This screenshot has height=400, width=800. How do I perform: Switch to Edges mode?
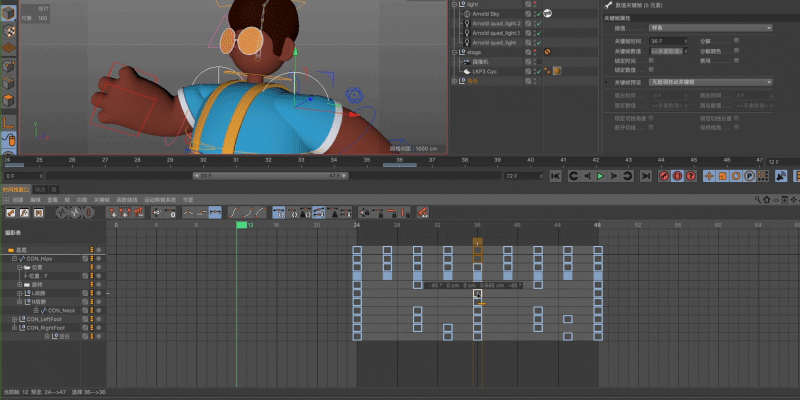tap(9, 83)
